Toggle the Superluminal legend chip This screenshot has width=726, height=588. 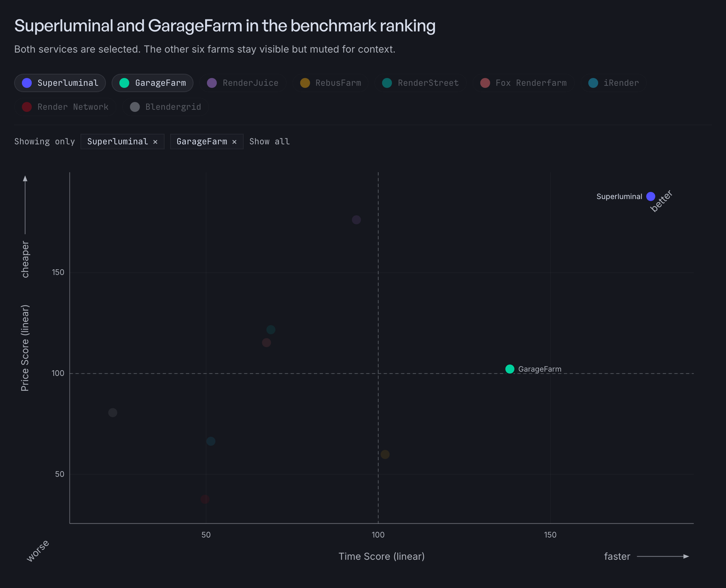(60, 83)
